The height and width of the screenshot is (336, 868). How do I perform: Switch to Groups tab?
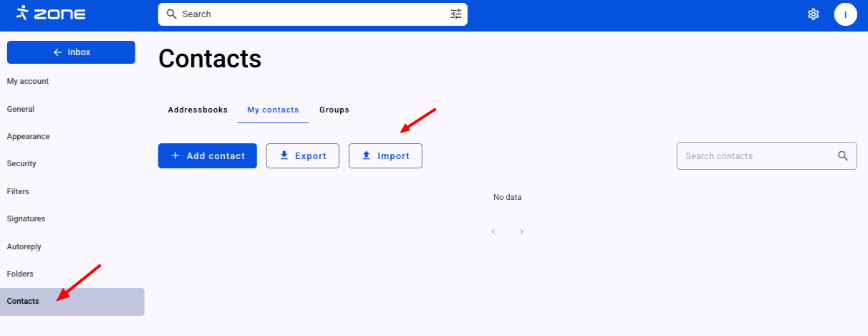click(334, 110)
